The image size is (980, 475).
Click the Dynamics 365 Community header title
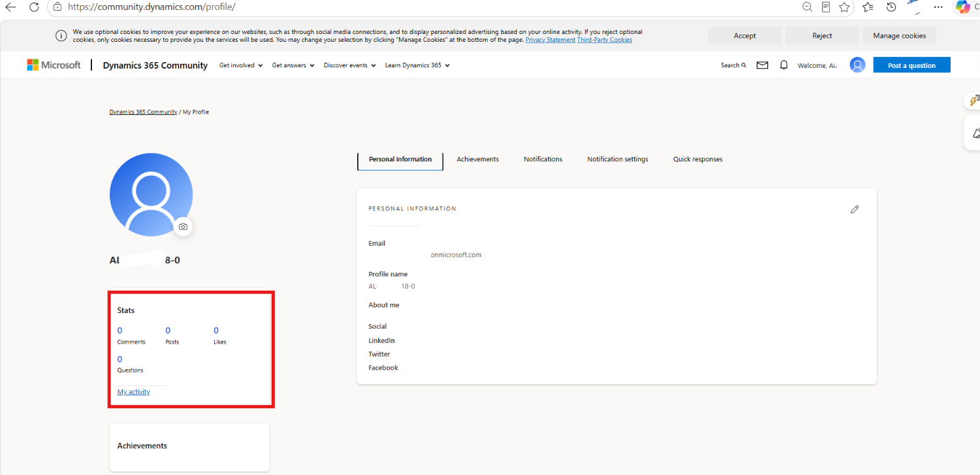pyautogui.click(x=155, y=65)
